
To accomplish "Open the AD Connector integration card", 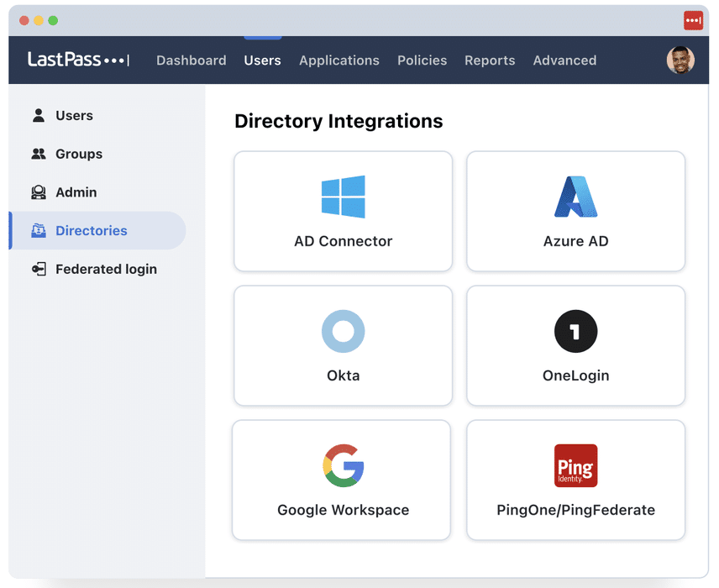I will coord(343,212).
